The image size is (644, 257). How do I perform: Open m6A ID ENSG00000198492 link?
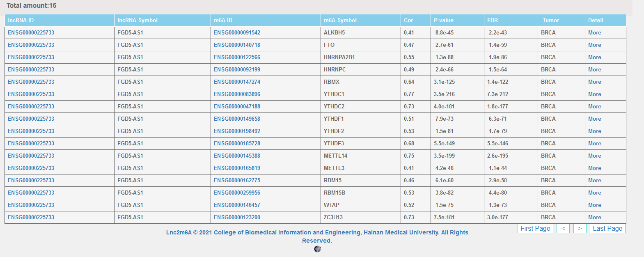point(237,131)
